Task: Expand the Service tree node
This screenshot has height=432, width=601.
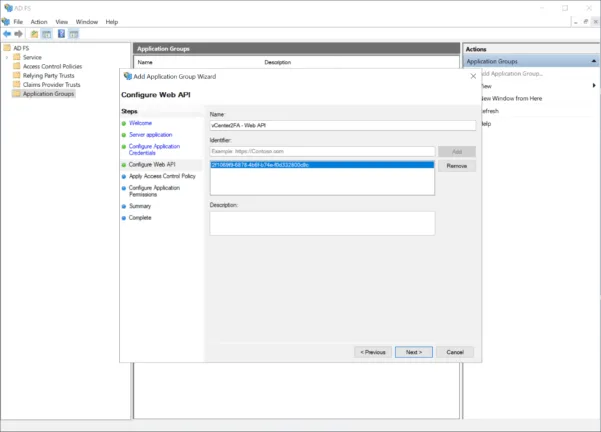Action: coord(7,57)
